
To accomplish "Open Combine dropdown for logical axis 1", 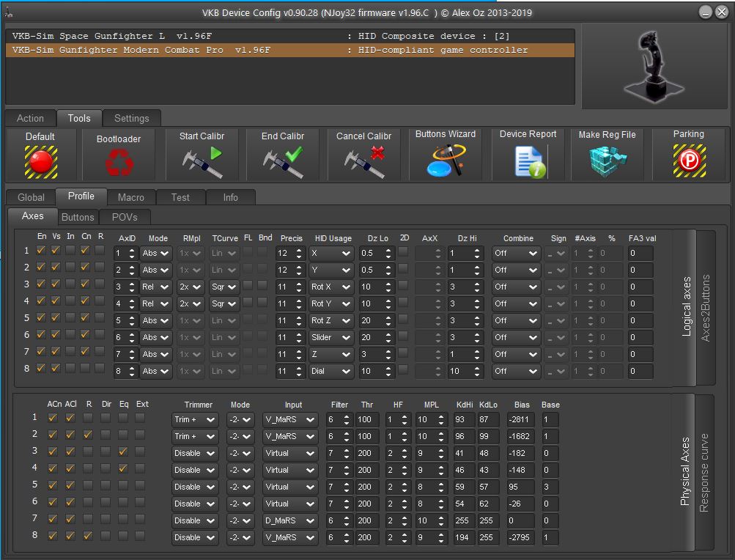I will [516, 254].
